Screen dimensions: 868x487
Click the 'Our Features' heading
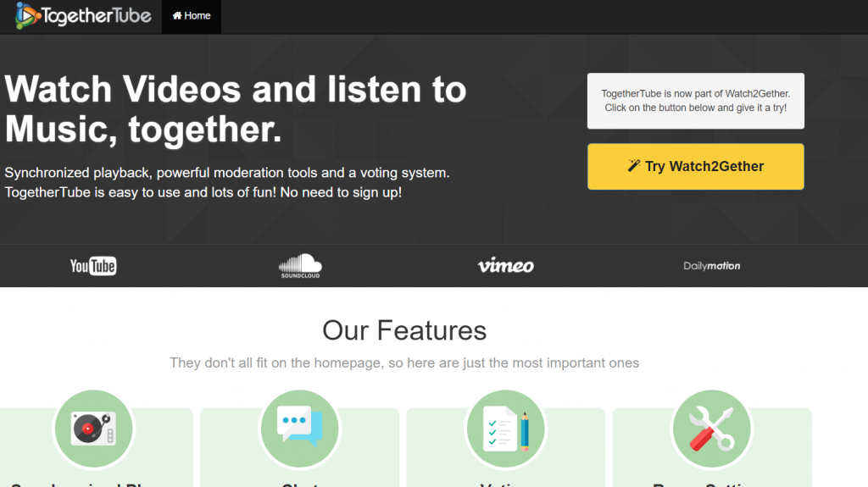coord(404,330)
